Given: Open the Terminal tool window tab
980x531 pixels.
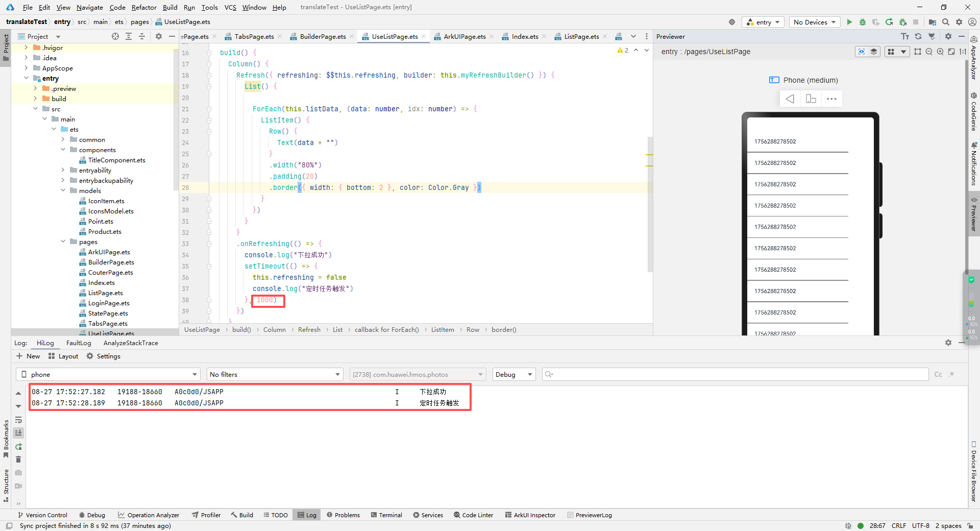Looking at the screenshot, I should (386, 515).
